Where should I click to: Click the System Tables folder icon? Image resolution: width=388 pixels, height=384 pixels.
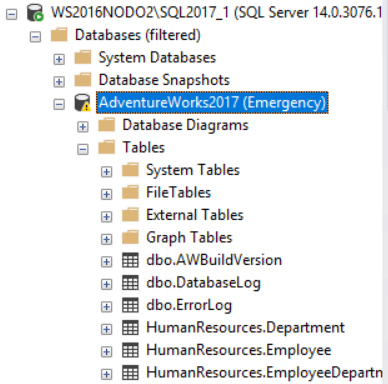tap(130, 170)
